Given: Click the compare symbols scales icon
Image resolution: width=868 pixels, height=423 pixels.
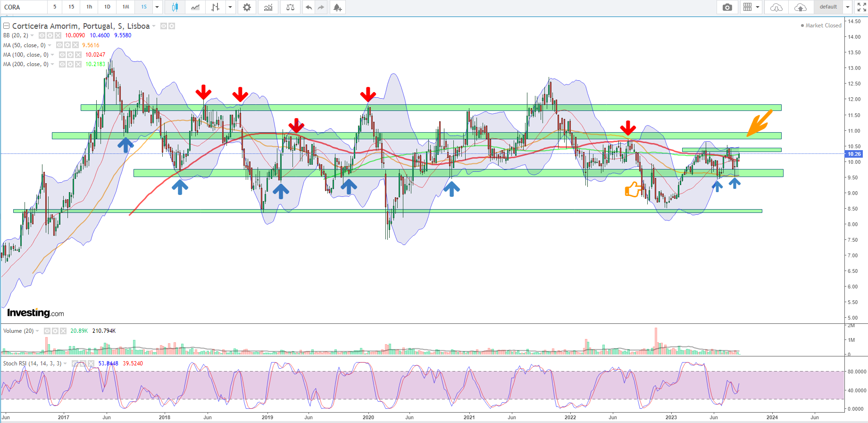Looking at the screenshot, I should [x=290, y=7].
